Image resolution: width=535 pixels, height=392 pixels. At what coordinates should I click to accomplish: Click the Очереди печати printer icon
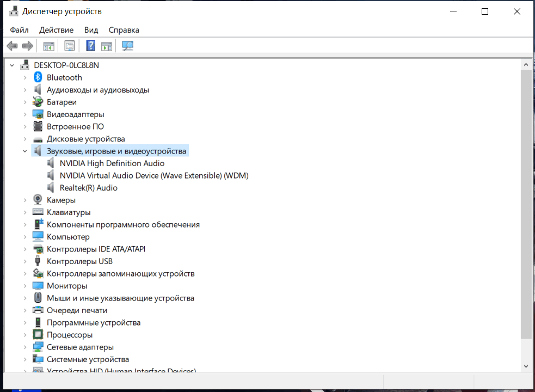(x=38, y=310)
